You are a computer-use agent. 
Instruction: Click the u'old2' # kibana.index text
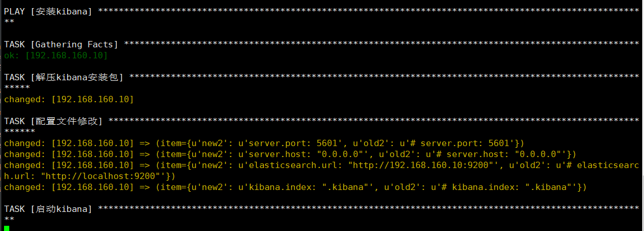pos(477,188)
